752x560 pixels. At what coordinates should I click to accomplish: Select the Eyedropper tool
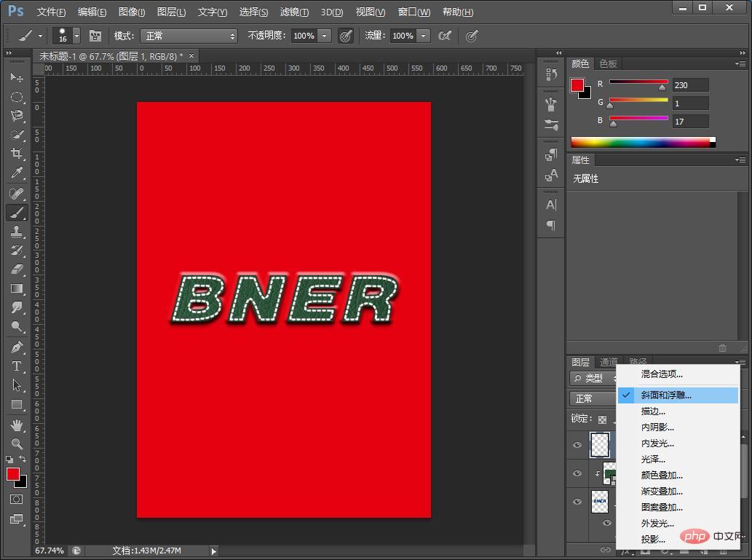click(x=16, y=173)
